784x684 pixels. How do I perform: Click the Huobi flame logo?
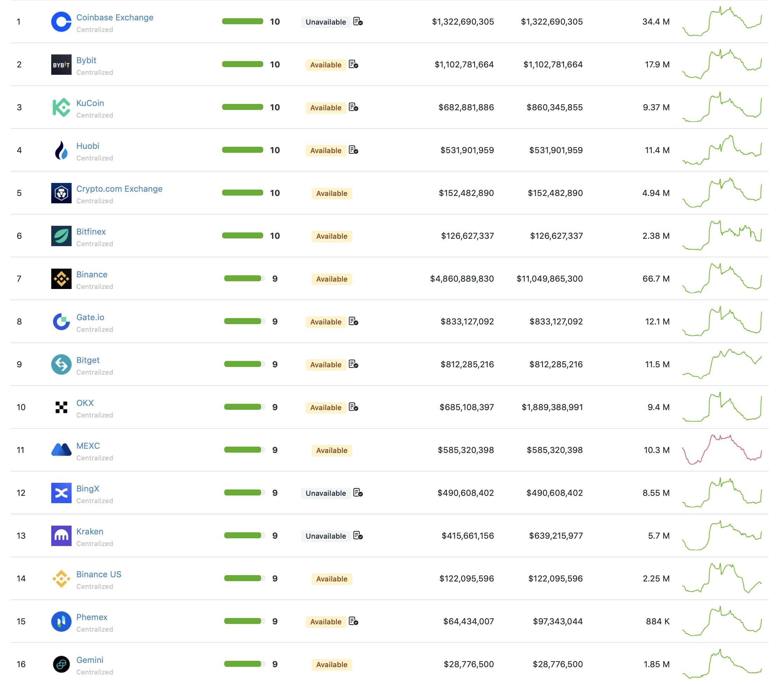pyautogui.click(x=61, y=150)
